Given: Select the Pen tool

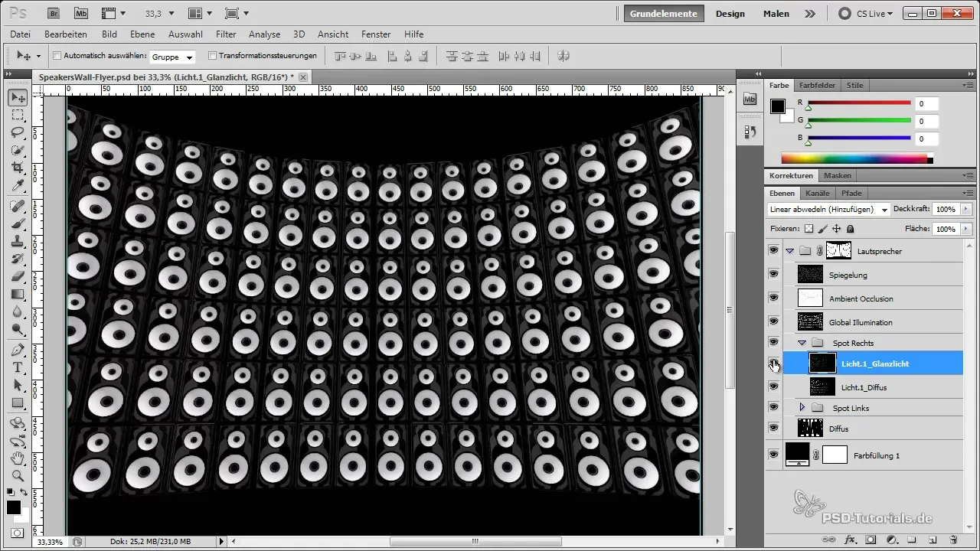Looking at the screenshot, I should [x=17, y=350].
